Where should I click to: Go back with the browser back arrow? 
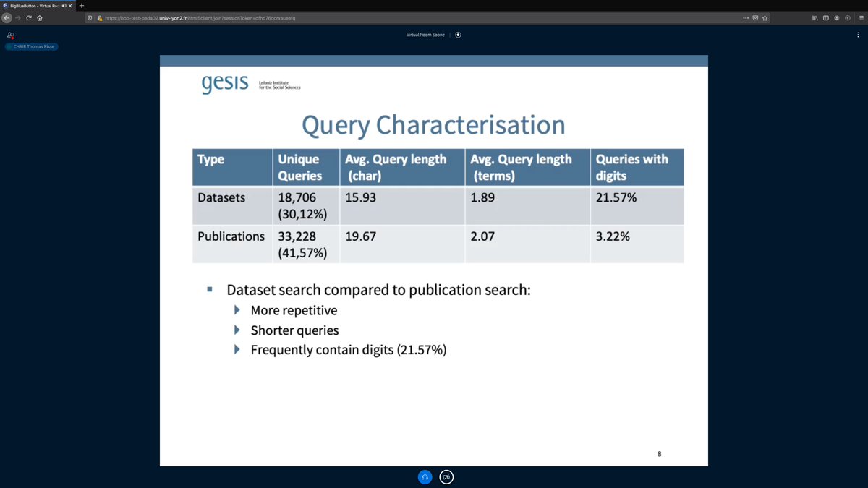click(7, 18)
